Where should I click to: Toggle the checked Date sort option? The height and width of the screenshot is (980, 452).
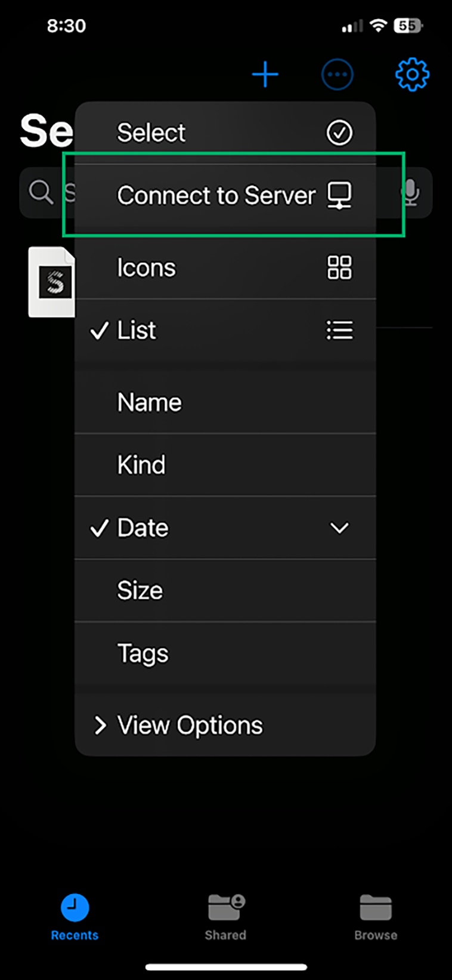225,528
